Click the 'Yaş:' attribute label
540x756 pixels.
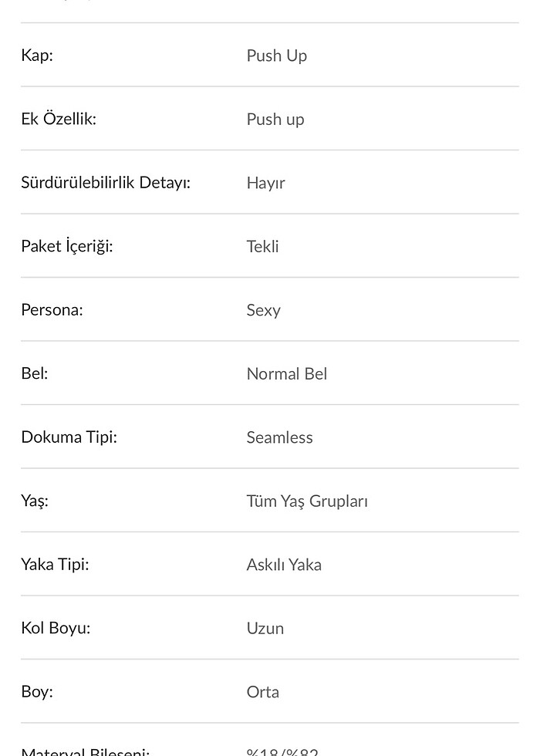[35, 501]
